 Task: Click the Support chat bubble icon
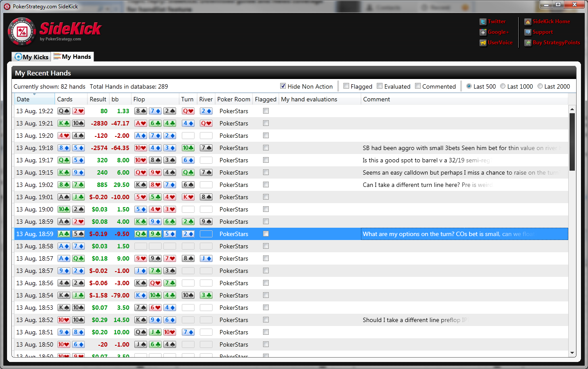[x=527, y=32]
